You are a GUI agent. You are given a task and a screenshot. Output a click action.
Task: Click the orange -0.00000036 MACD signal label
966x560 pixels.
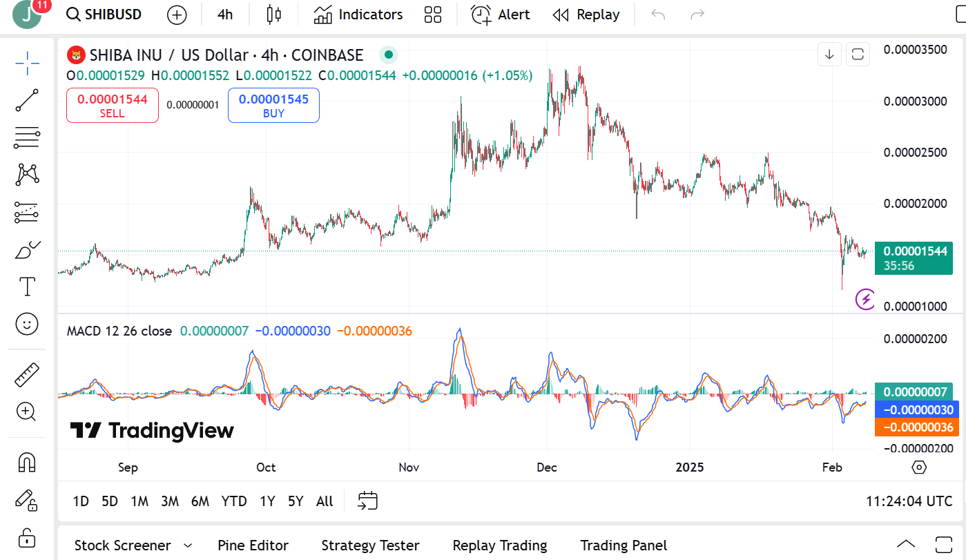tap(916, 427)
